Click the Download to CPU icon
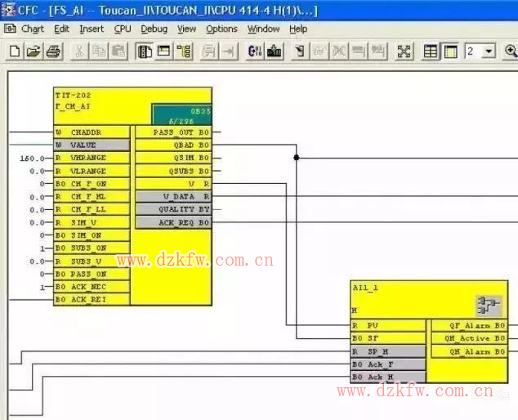 click(x=275, y=51)
